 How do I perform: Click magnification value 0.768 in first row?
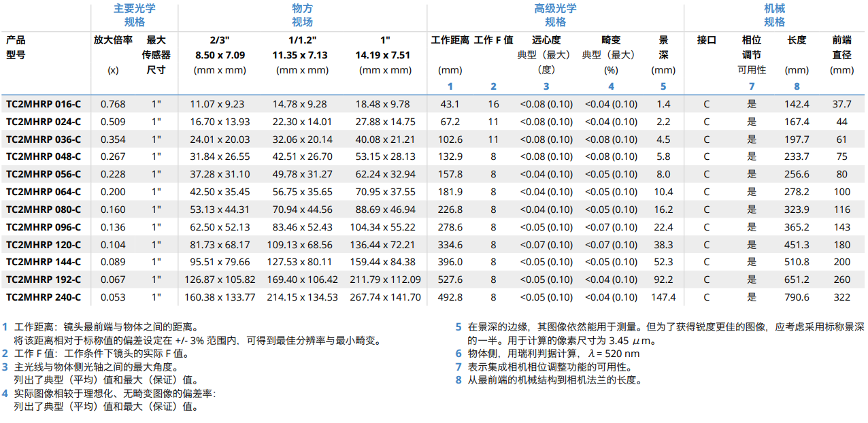pos(113,104)
